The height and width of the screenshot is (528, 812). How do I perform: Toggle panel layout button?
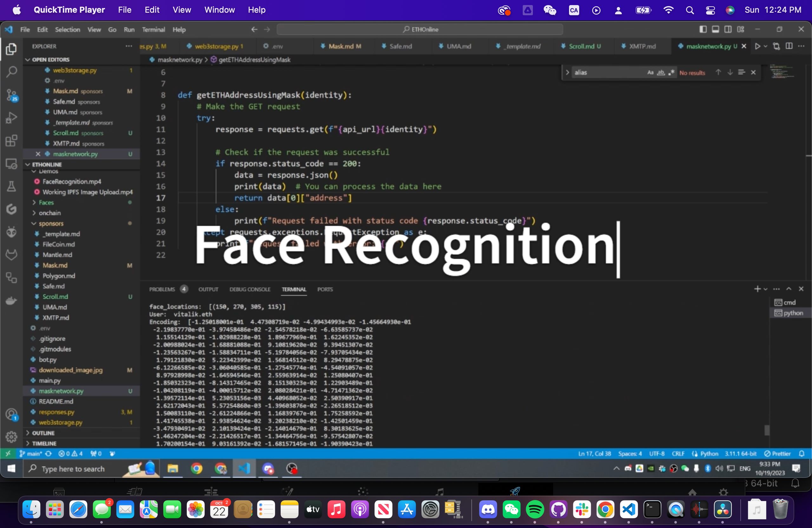click(x=716, y=30)
